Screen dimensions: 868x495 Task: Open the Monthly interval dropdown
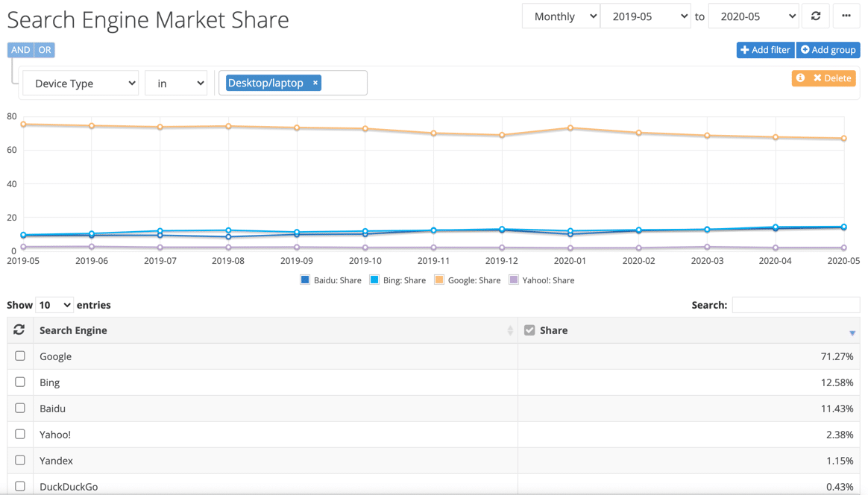561,16
